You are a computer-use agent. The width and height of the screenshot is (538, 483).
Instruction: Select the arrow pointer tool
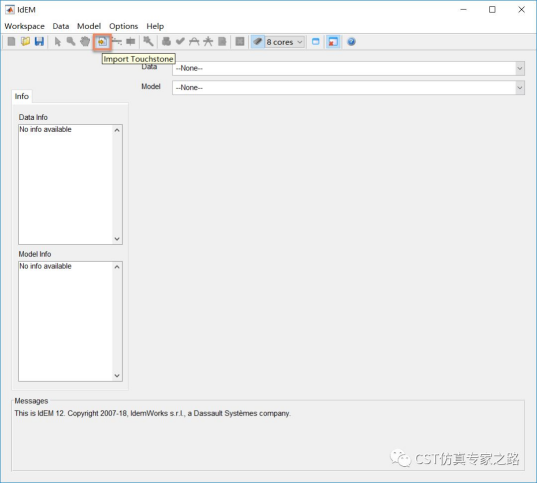point(58,42)
